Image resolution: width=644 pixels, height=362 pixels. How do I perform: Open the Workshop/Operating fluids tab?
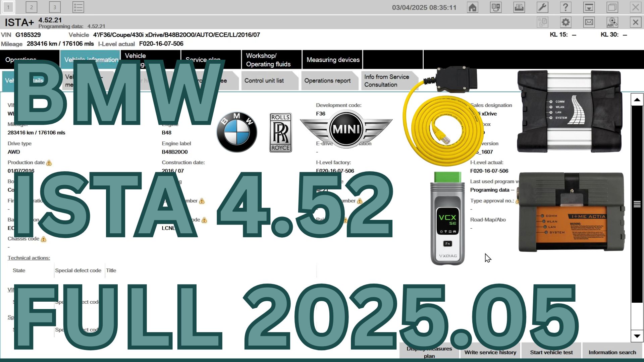[x=272, y=60]
